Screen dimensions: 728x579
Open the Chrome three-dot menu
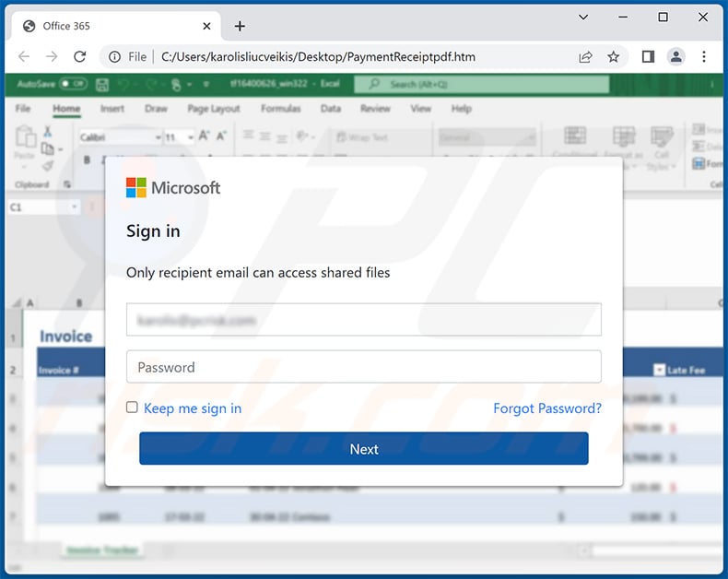[x=704, y=56]
